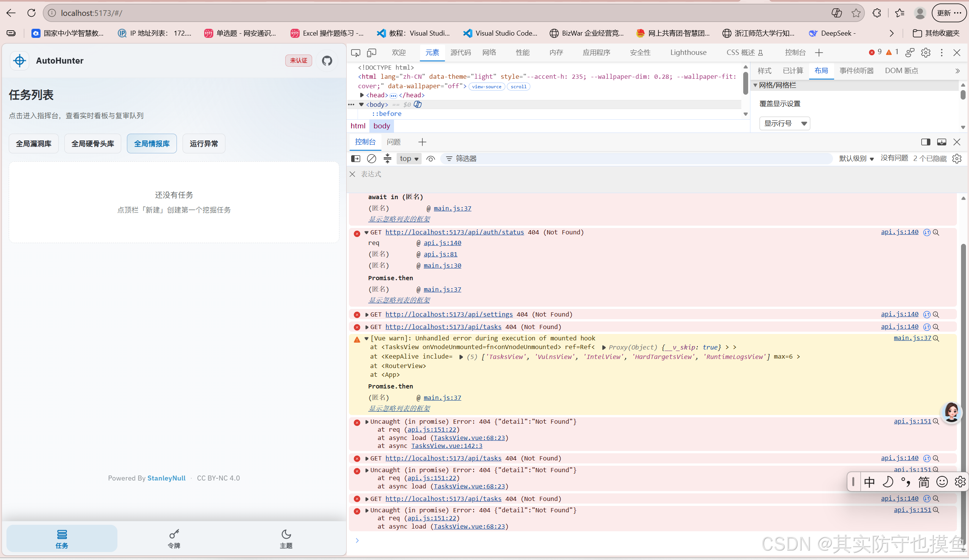Open the main.js:30 stack link

tap(442, 265)
